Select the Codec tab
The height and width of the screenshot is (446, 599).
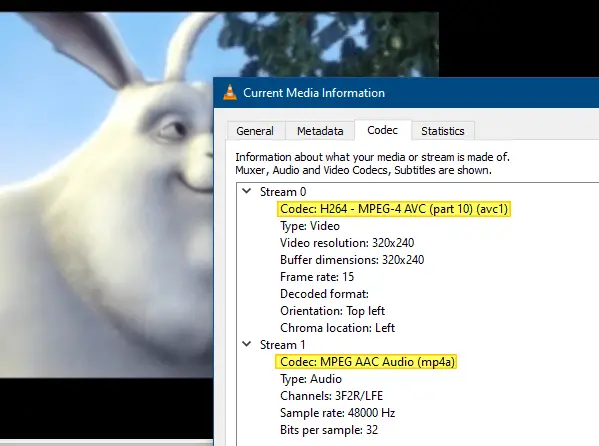tap(382, 130)
